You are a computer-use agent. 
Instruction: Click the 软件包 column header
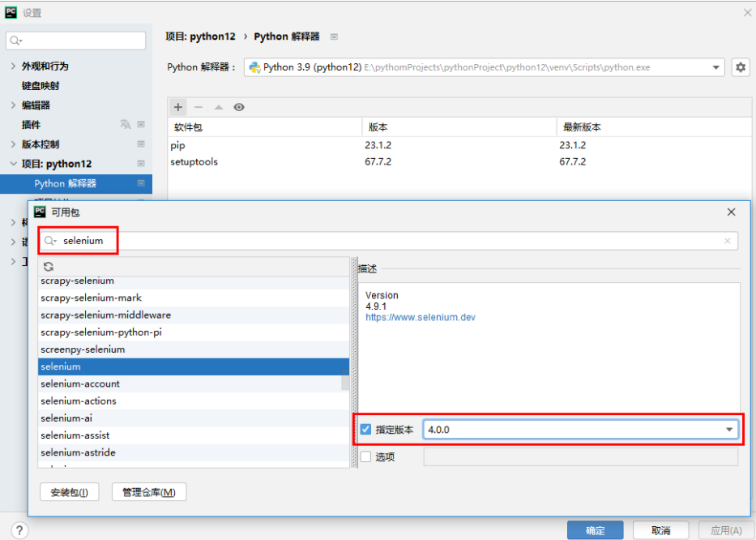265,127
